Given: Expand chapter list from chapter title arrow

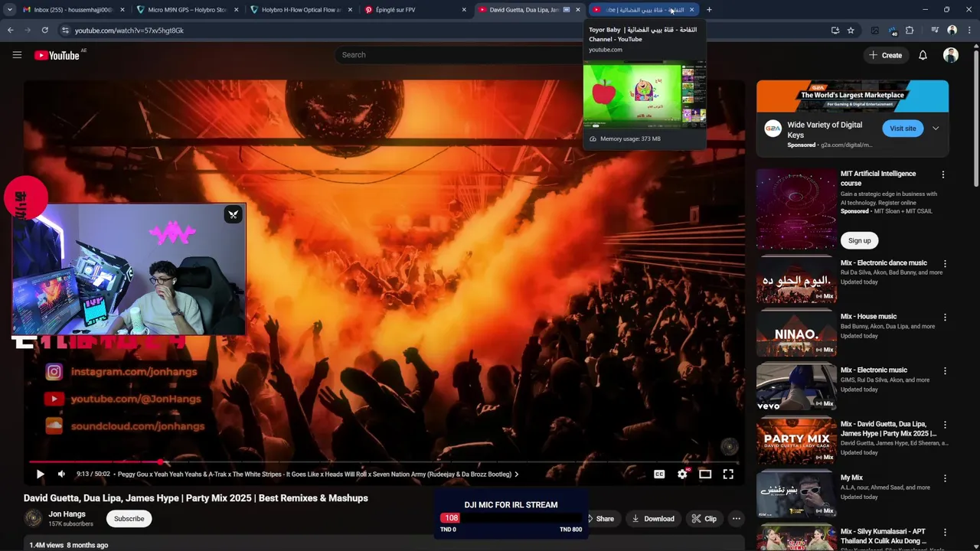Looking at the screenshot, I should pos(516,474).
